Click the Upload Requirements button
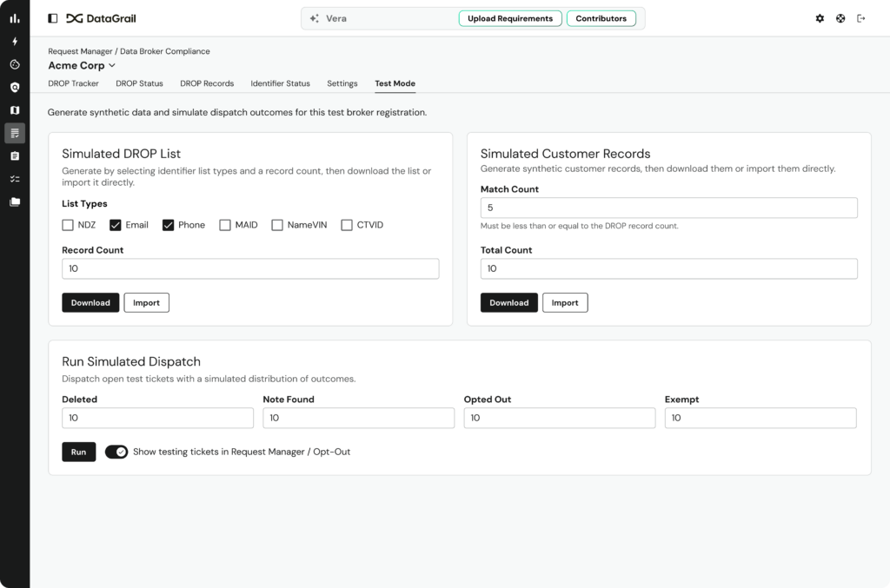890x588 pixels. (510, 19)
